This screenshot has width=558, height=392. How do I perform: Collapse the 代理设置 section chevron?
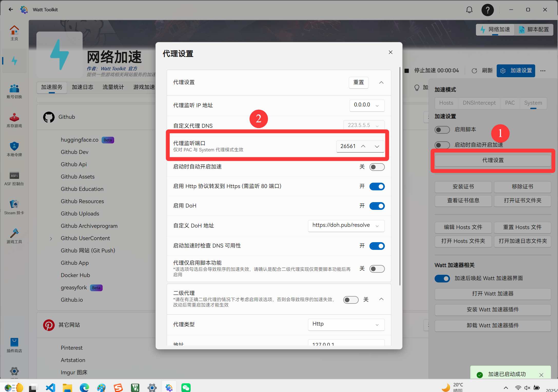coord(381,83)
